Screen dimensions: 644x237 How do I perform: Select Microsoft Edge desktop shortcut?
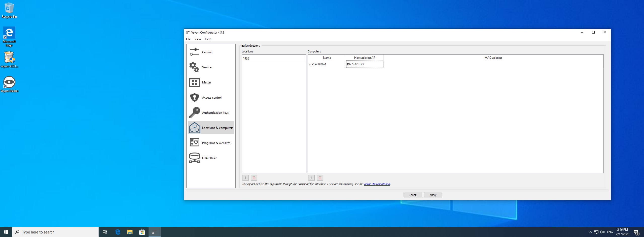9,37
